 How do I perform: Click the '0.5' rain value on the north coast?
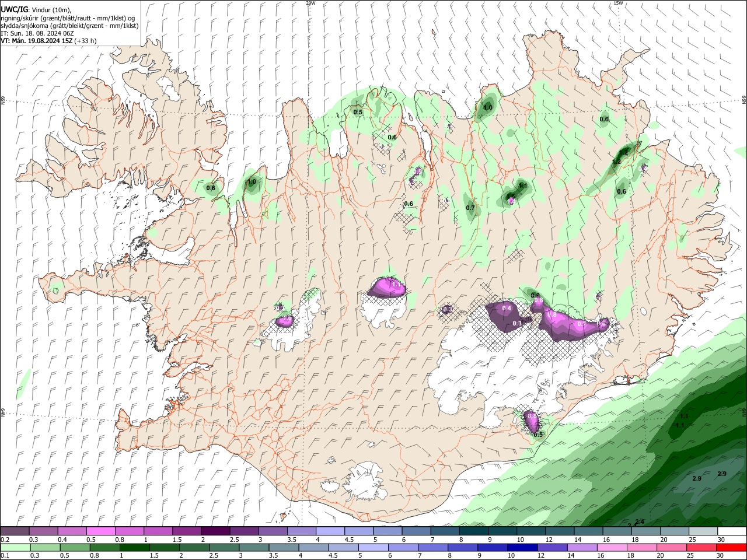[358, 112]
